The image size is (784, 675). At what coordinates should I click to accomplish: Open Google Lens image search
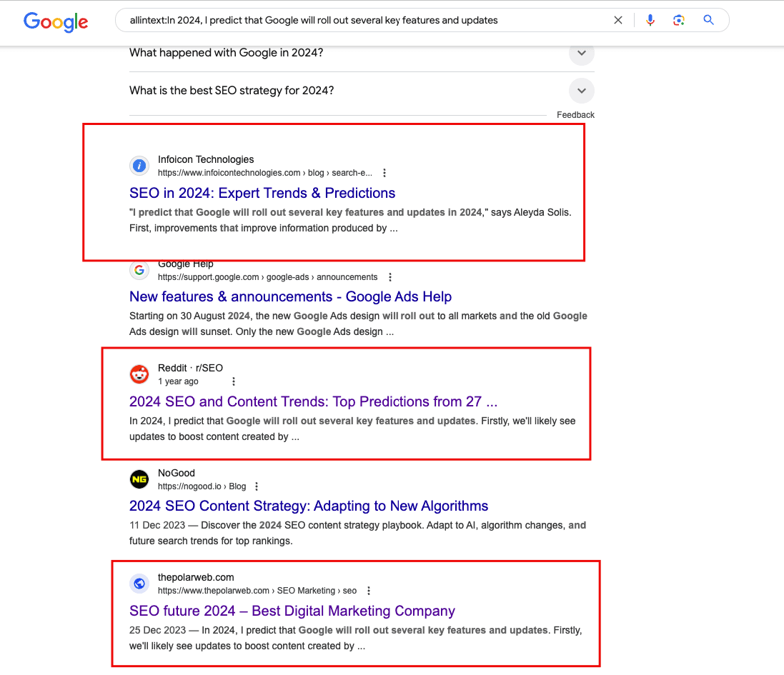[x=679, y=20]
